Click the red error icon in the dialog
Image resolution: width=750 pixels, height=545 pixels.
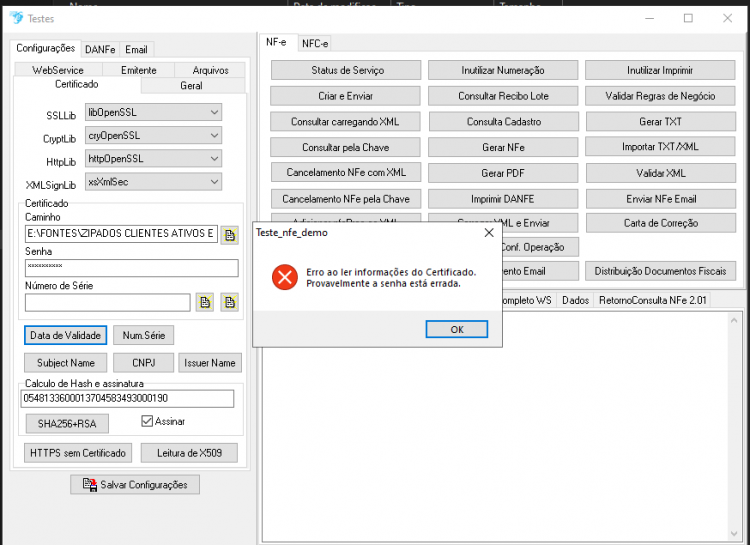[x=285, y=277]
